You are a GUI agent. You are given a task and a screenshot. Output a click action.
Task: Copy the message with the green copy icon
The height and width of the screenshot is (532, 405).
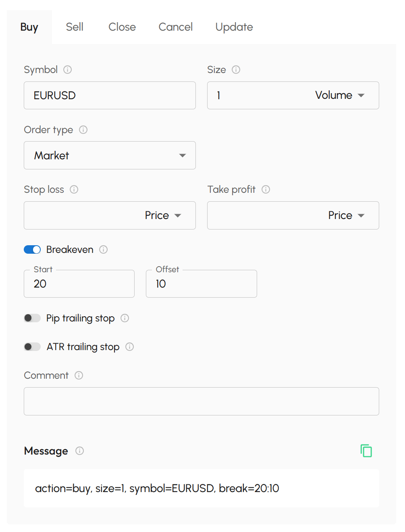click(x=366, y=451)
